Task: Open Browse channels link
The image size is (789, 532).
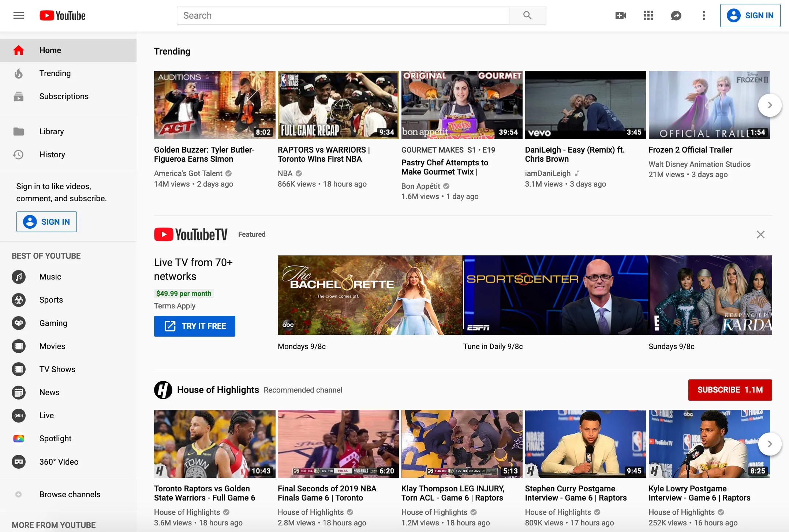Action: click(70, 494)
